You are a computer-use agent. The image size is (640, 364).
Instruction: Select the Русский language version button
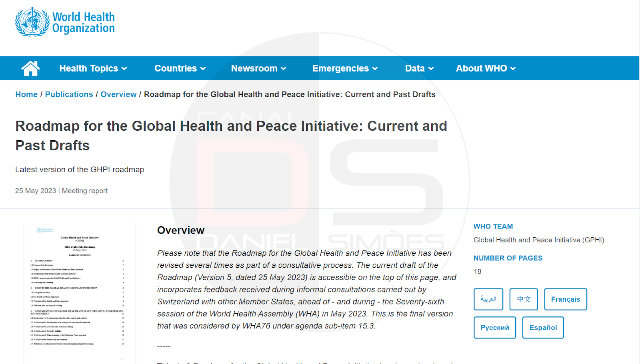[495, 328]
